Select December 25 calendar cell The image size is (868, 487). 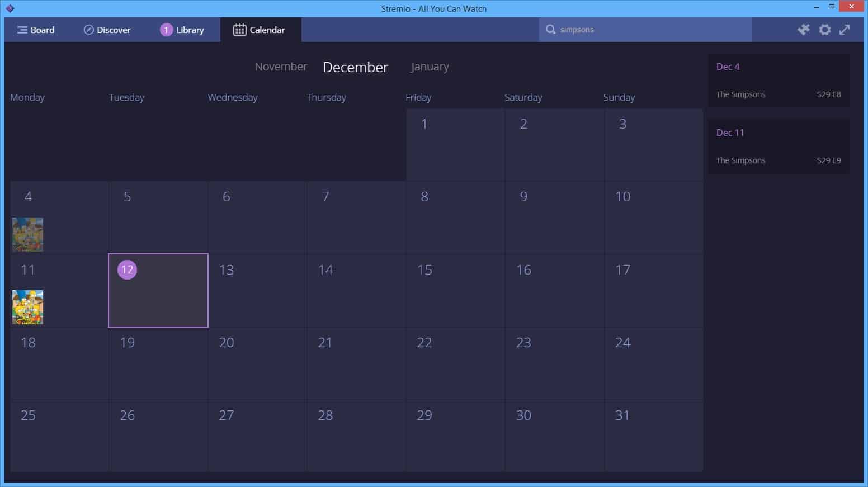(59, 436)
